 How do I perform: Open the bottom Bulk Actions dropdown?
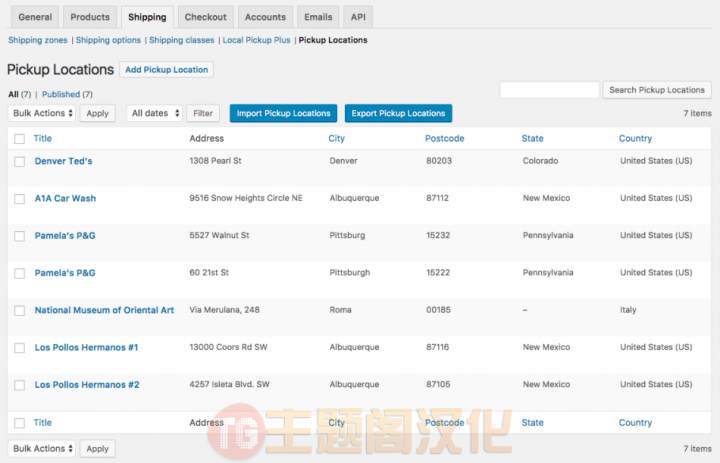42,448
